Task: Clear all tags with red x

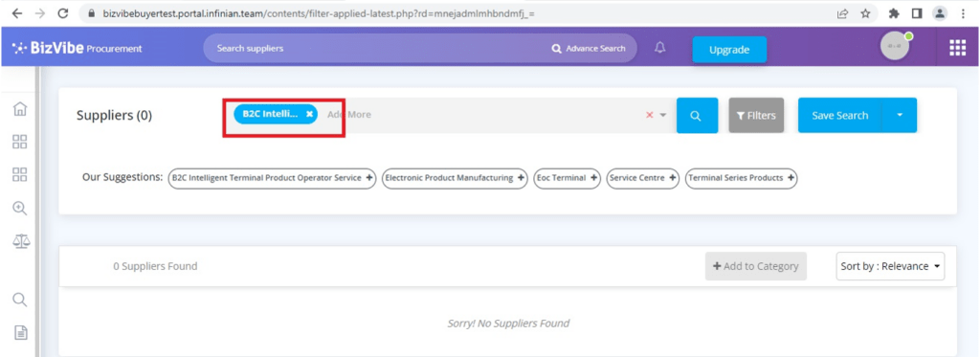Action: (650, 115)
